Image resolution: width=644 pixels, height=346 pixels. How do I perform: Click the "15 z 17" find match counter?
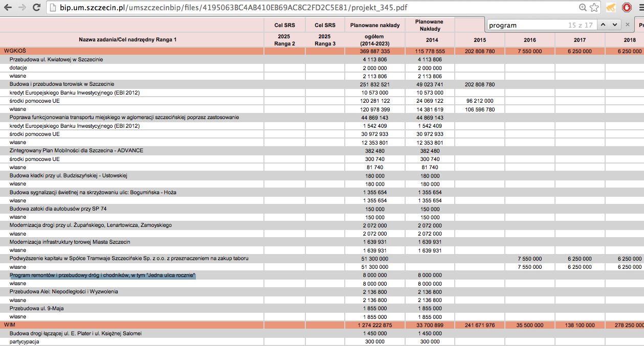tap(580, 25)
